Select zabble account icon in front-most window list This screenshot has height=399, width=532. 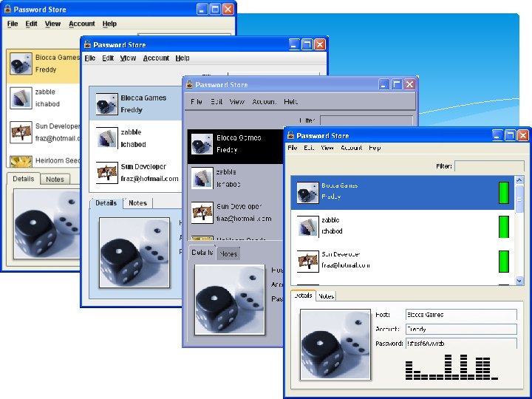(307, 227)
